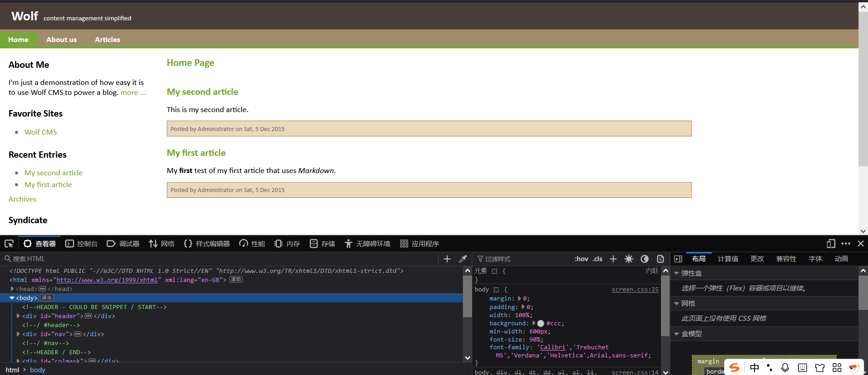The image size is (868, 375).
Task: Open the Style Editor (样式编辑器) tab
Action: [207, 244]
